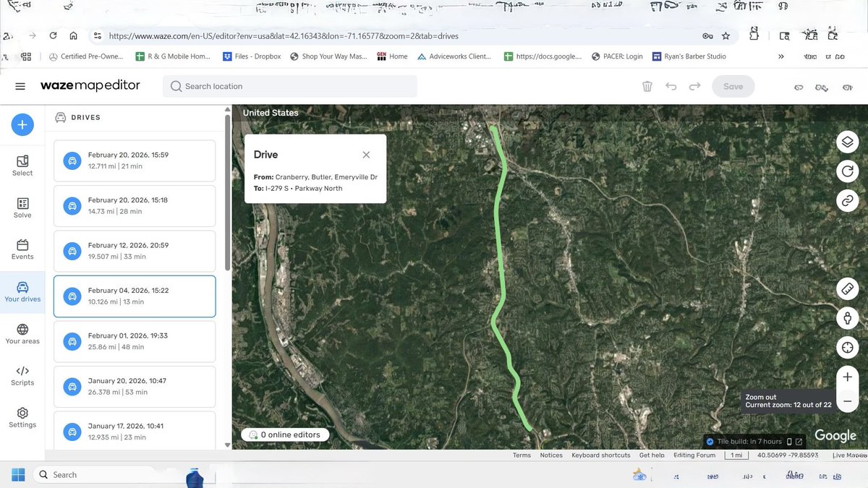This screenshot has width=868, height=488.
Task: Click the password key icon in address bar
Action: point(707,35)
